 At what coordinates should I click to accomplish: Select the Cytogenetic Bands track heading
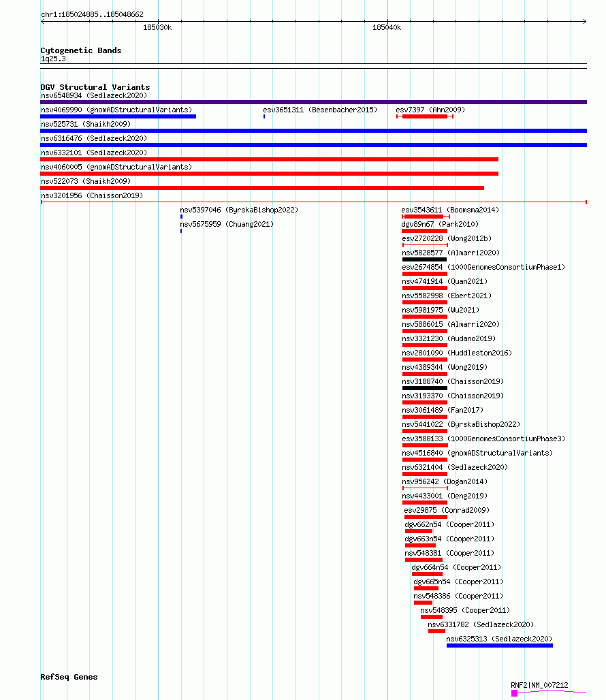click(x=81, y=50)
